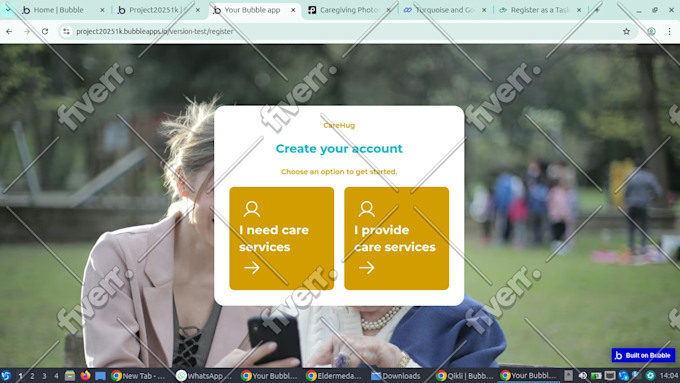The width and height of the screenshot is (680, 383).
Task: Open Chrome's three-dot menu
Action: coord(669,31)
